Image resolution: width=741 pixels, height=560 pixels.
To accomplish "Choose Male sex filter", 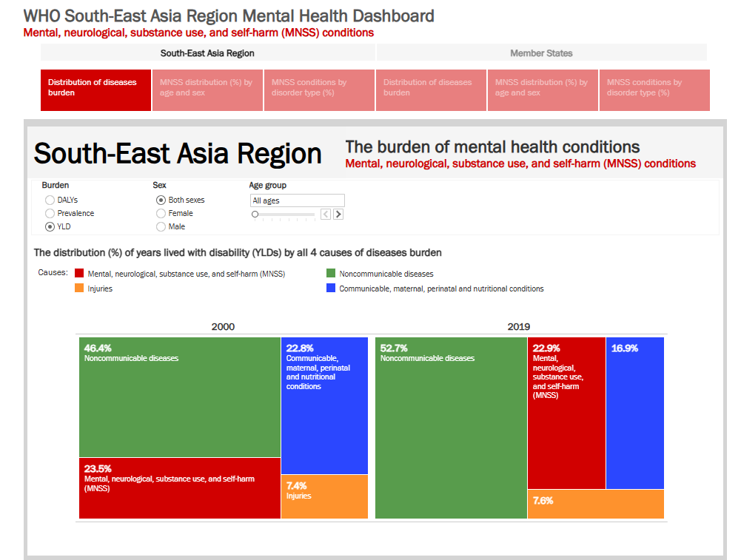I will tap(161, 226).
